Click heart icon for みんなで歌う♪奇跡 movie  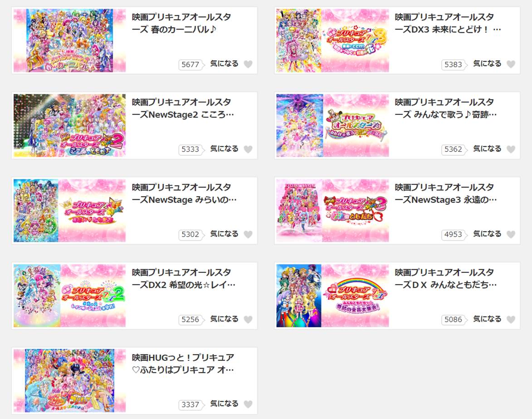(x=511, y=149)
